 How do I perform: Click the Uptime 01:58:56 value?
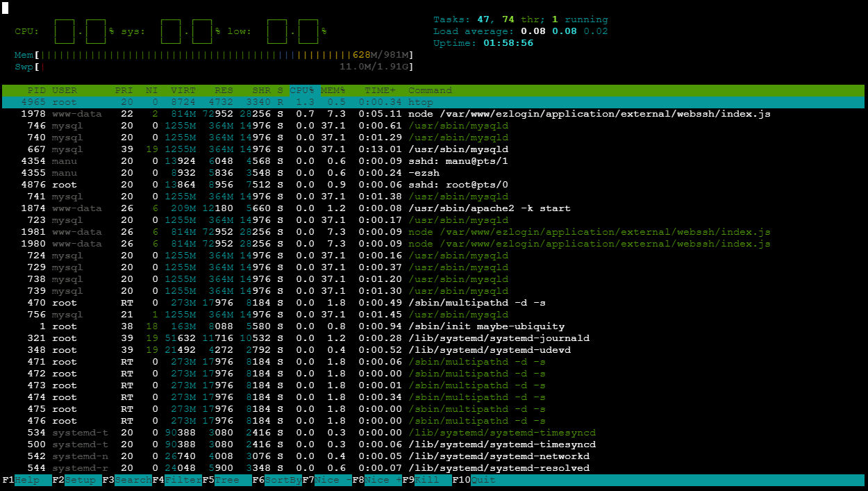pyautogui.click(x=508, y=43)
